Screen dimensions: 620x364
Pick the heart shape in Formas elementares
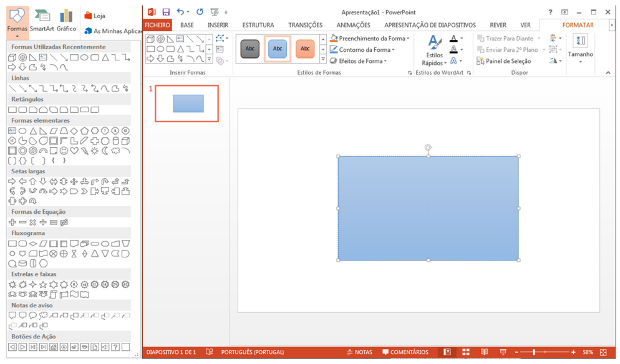click(x=74, y=151)
